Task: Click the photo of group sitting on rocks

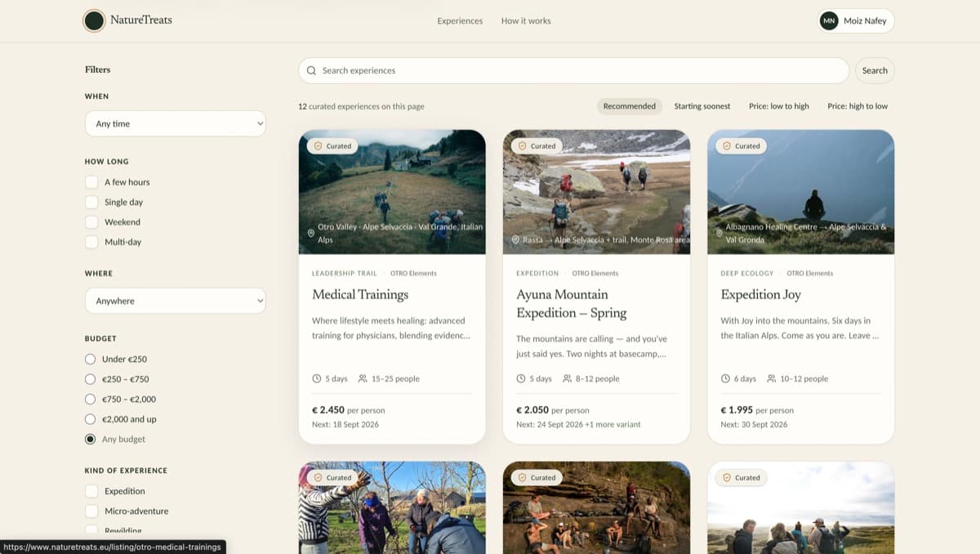Action: coord(596,507)
